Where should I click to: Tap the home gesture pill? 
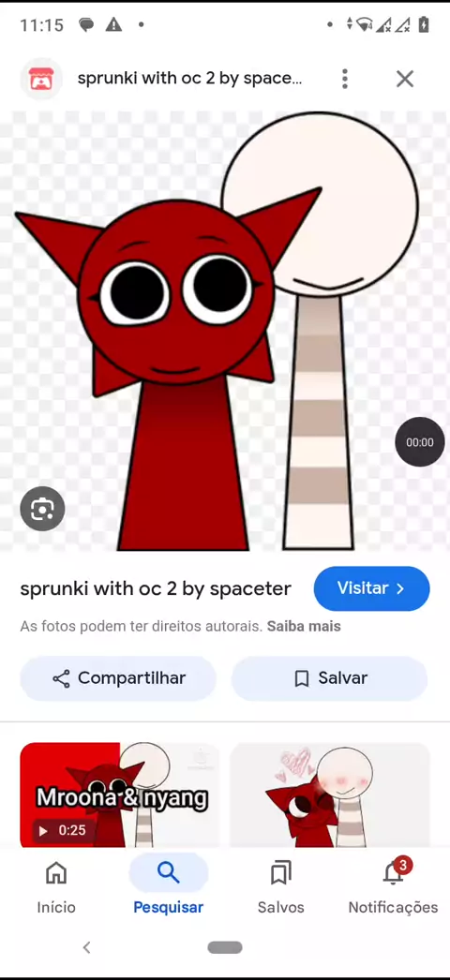[225, 947]
